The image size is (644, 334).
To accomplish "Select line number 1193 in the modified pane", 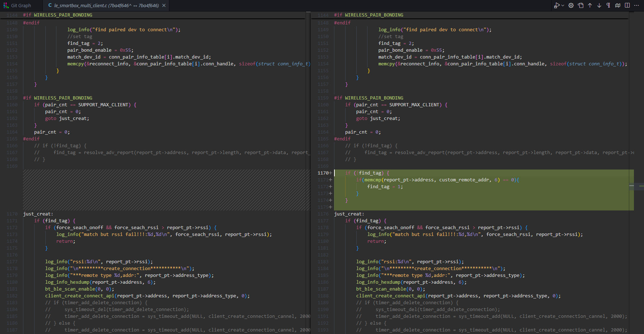I will point(323,330).
